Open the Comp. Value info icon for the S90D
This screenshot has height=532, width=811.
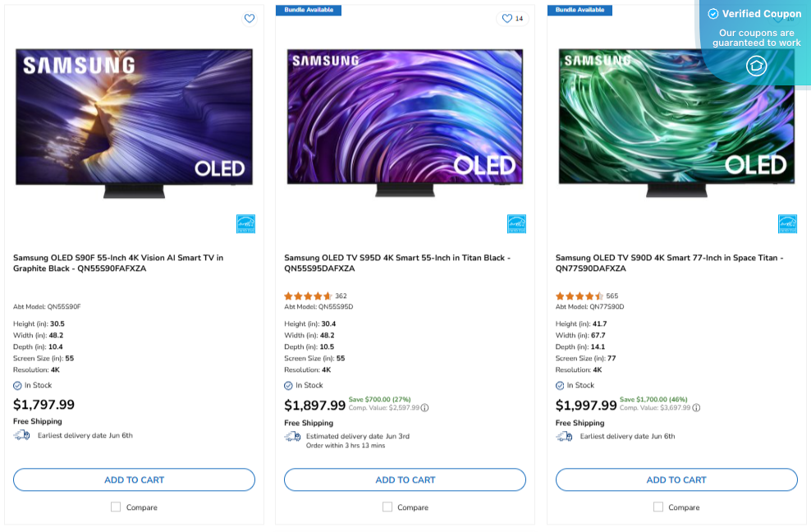[695, 406]
